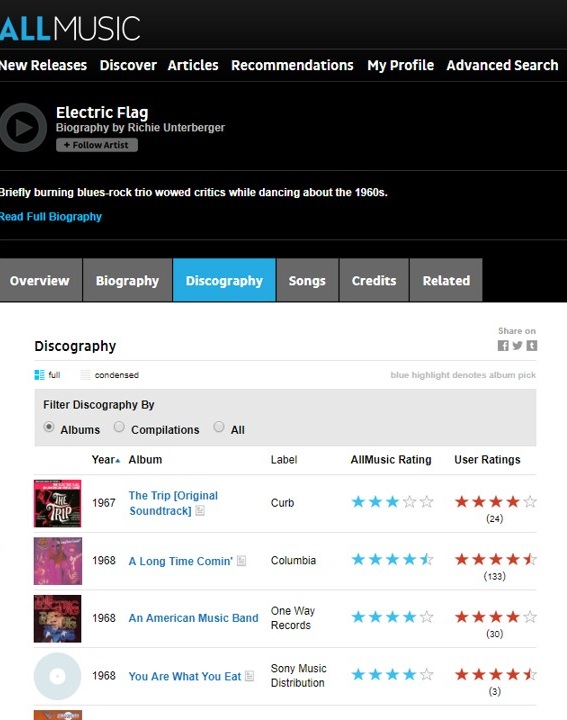Click the Follow Artist button
The height and width of the screenshot is (720, 567).
(97, 145)
